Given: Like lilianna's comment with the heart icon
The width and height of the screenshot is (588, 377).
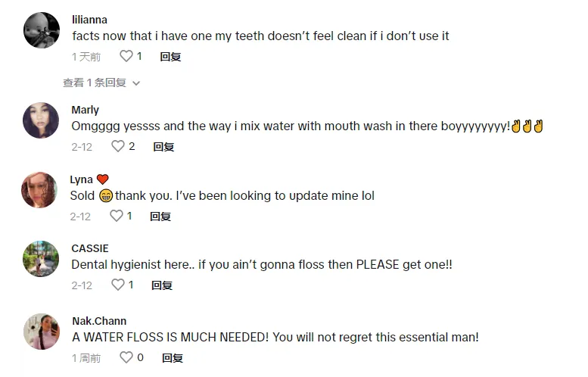Looking at the screenshot, I should tap(126, 56).
